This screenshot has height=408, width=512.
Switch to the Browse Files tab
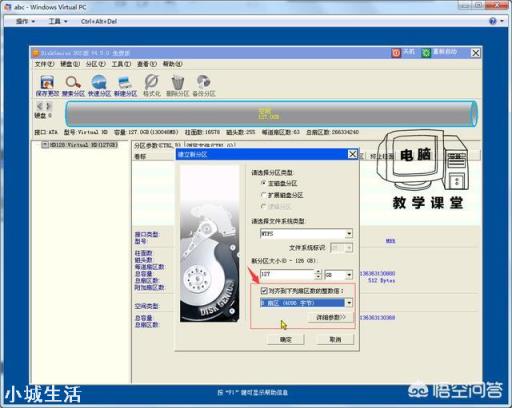pos(211,146)
